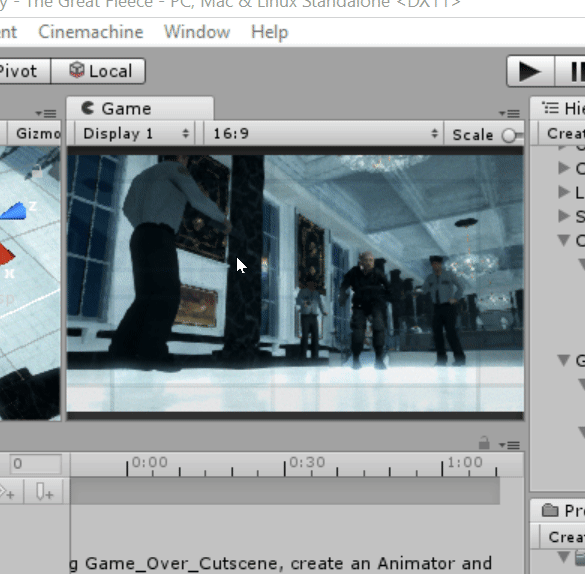Click the 0:00 mark on Timeline ruler

coord(150,462)
